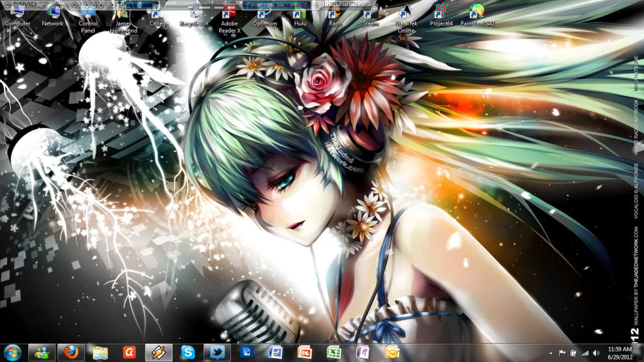Switch to Winamp in the taskbar
Screen dimensions: 644x362
point(159,353)
